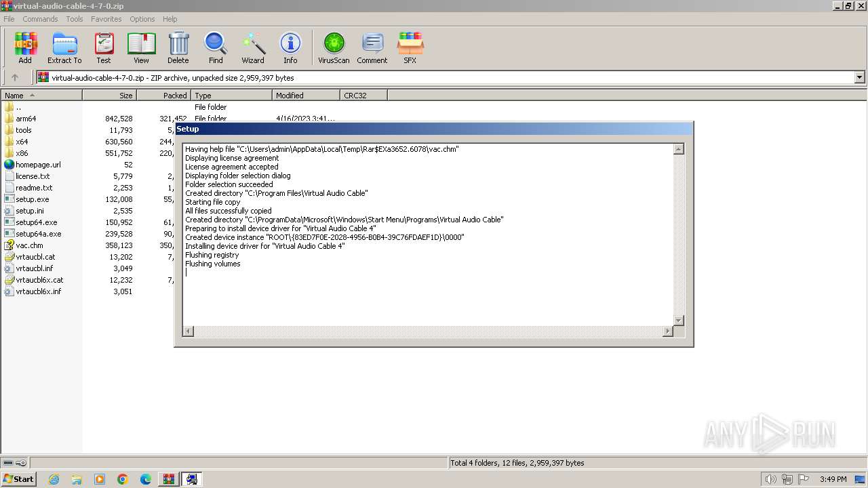Sort by Size column header
Viewport: 868px width, 488px height.
(109, 96)
